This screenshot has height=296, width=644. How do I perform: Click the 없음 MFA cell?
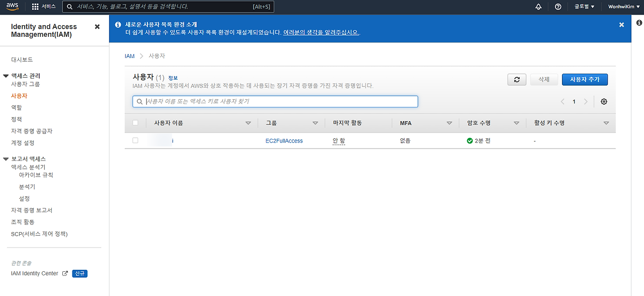405,141
